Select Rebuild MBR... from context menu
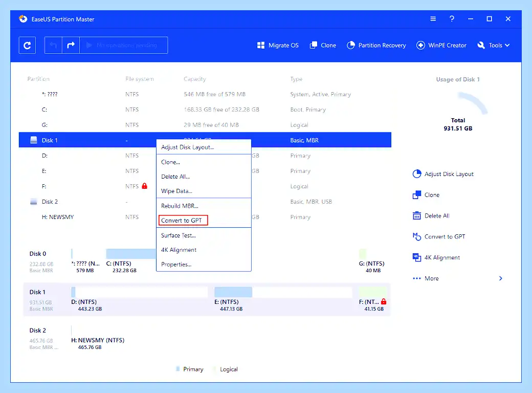This screenshot has height=393, width=532. pyautogui.click(x=204, y=206)
